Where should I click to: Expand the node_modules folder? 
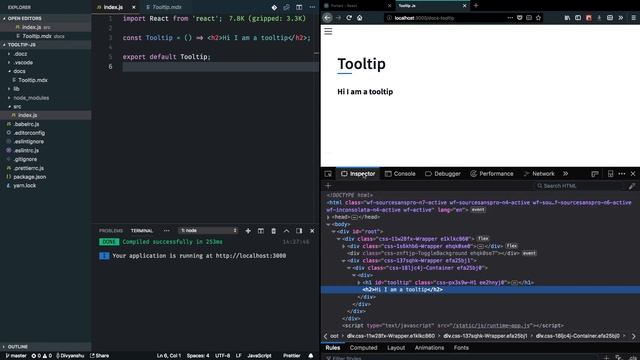pos(46,98)
